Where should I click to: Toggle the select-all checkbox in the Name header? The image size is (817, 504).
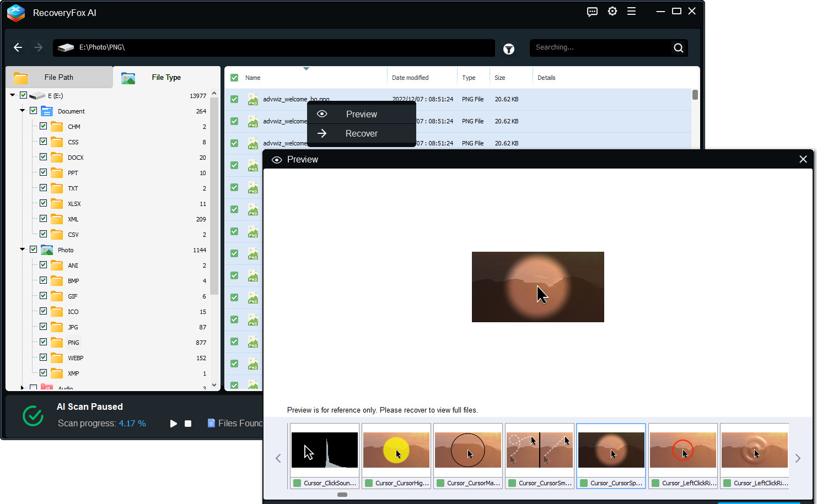[234, 77]
